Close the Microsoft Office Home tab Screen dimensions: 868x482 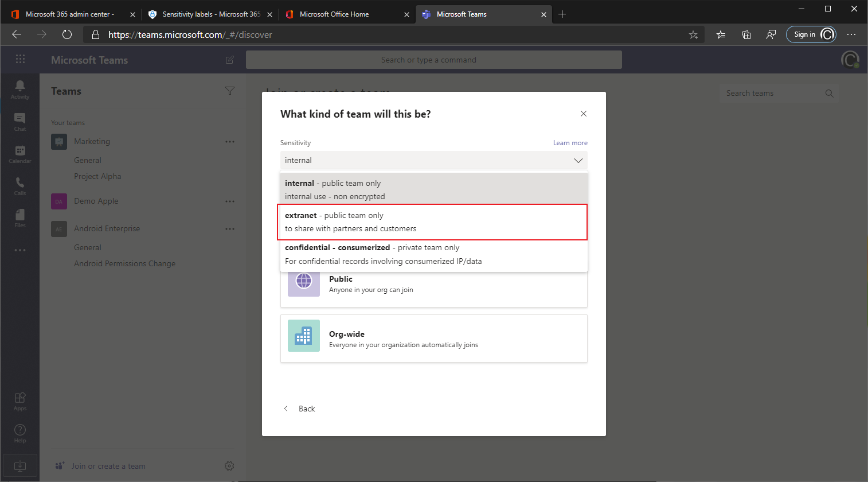click(406, 15)
